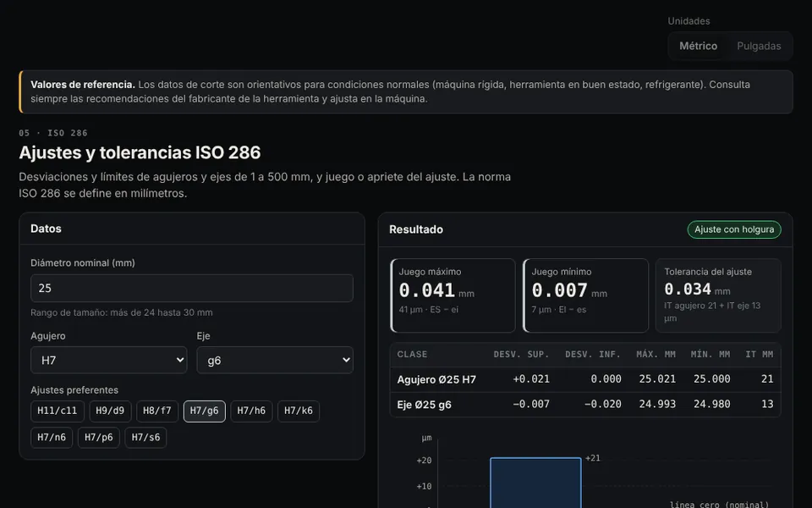Screen dimensions: 812x508
Task: Switch units to Pulgadas
Action: (x=759, y=46)
